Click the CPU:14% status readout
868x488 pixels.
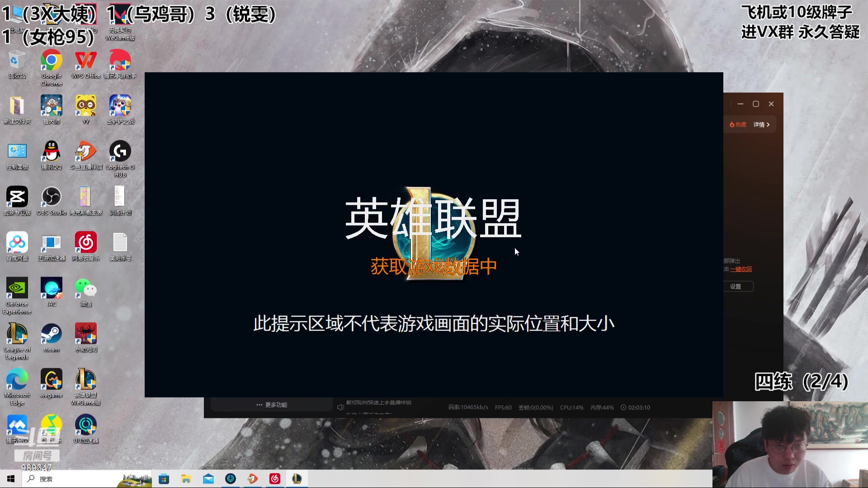571,408
